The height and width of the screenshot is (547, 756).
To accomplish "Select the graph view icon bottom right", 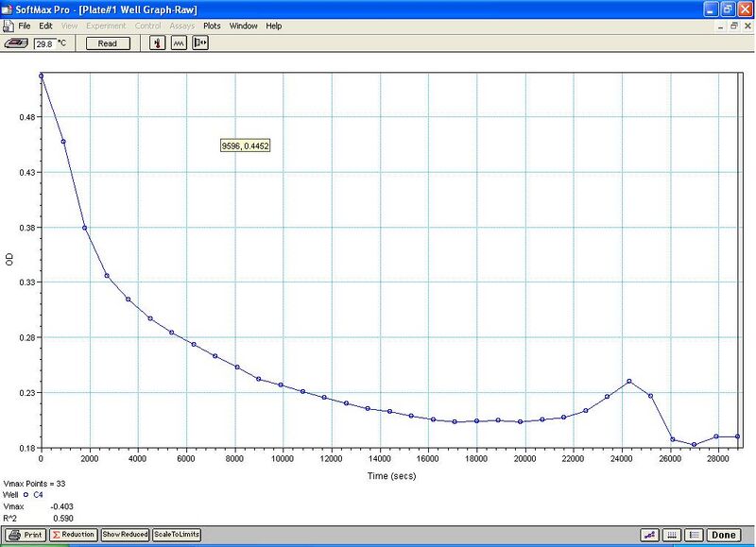I will [650, 535].
